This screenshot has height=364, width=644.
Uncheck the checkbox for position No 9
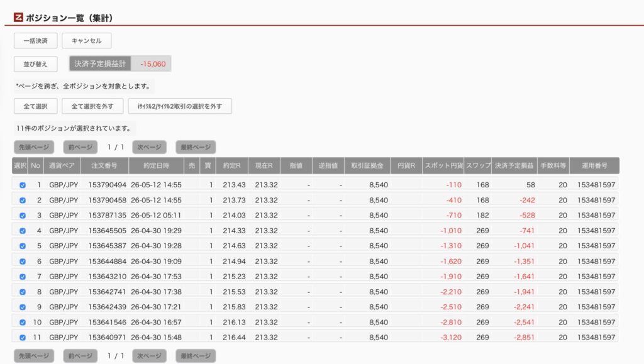[23, 307]
